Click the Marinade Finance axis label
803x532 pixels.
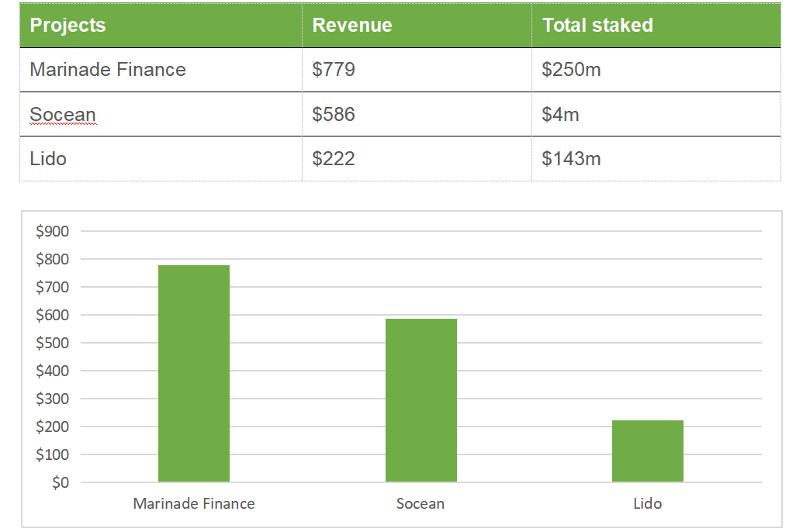194,504
